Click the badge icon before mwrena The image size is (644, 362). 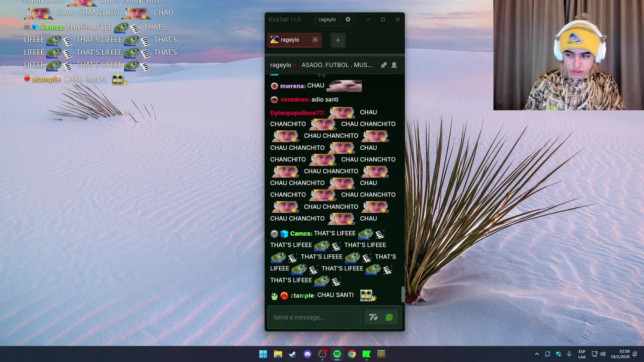[x=274, y=86]
